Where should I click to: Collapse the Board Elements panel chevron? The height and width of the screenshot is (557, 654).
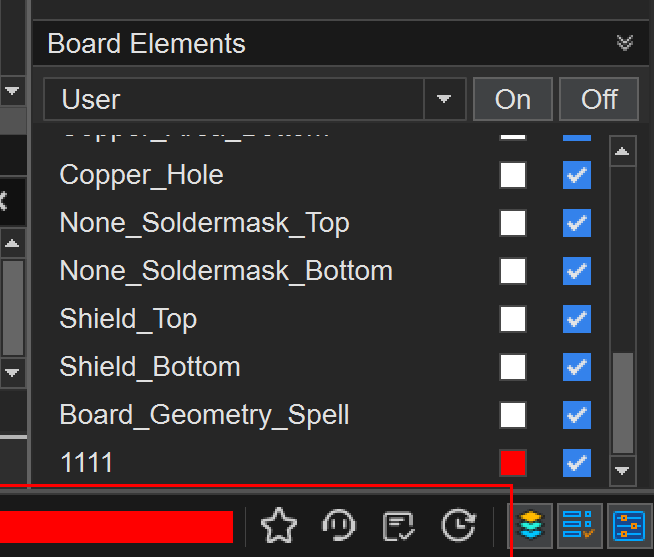coord(625,43)
